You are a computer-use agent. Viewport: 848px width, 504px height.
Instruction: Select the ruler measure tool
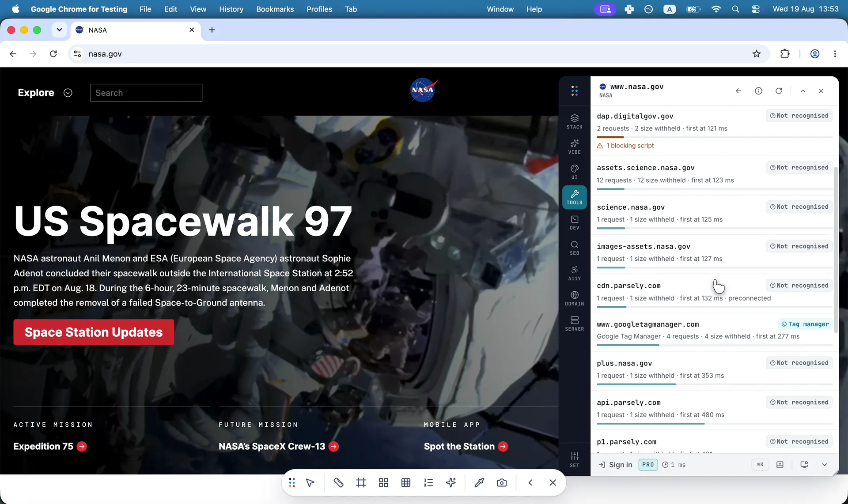coord(338,483)
